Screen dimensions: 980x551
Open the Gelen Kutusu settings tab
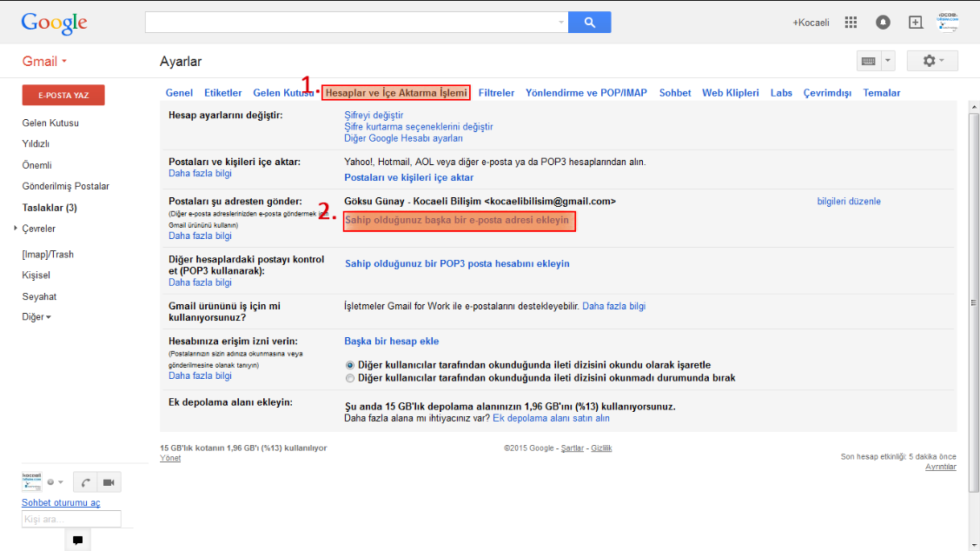click(283, 93)
